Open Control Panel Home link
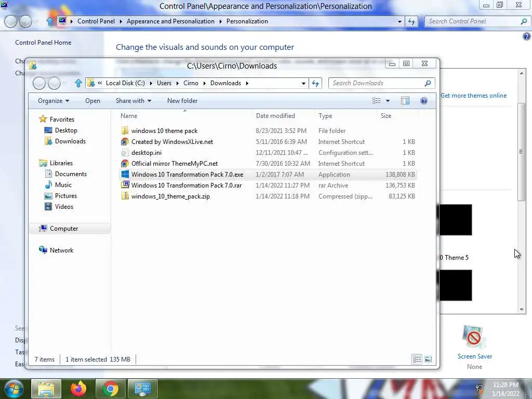The height and width of the screenshot is (399, 532). tap(43, 43)
